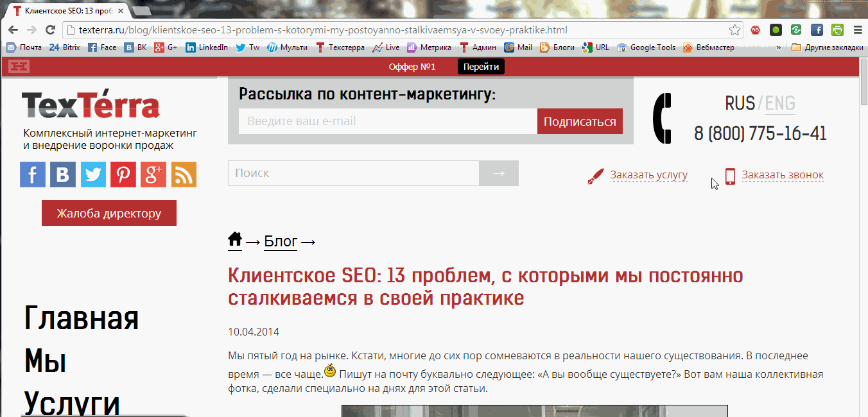Image resolution: width=868 pixels, height=417 pixels.
Task: Click the Поиск search field
Action: pyautogui.click(x=354, y=173)
